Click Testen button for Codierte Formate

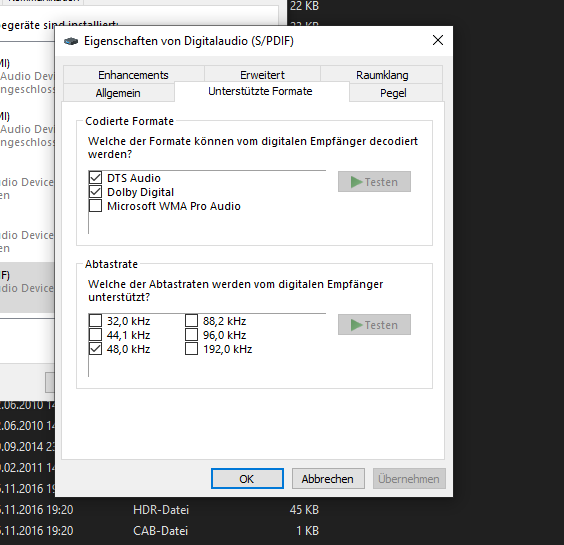[374, 182]
